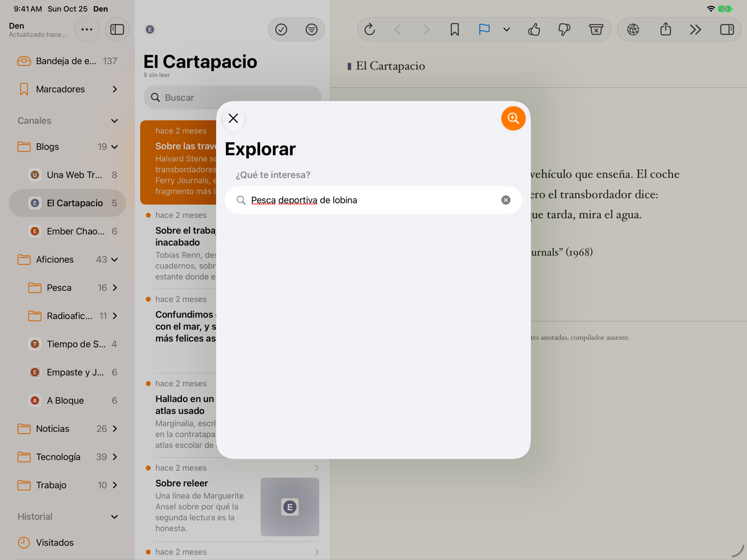The width and height of the screenshot is (747, 560).
Task: Open El Cartapacio feed title link
Action: tap(390, 66)
